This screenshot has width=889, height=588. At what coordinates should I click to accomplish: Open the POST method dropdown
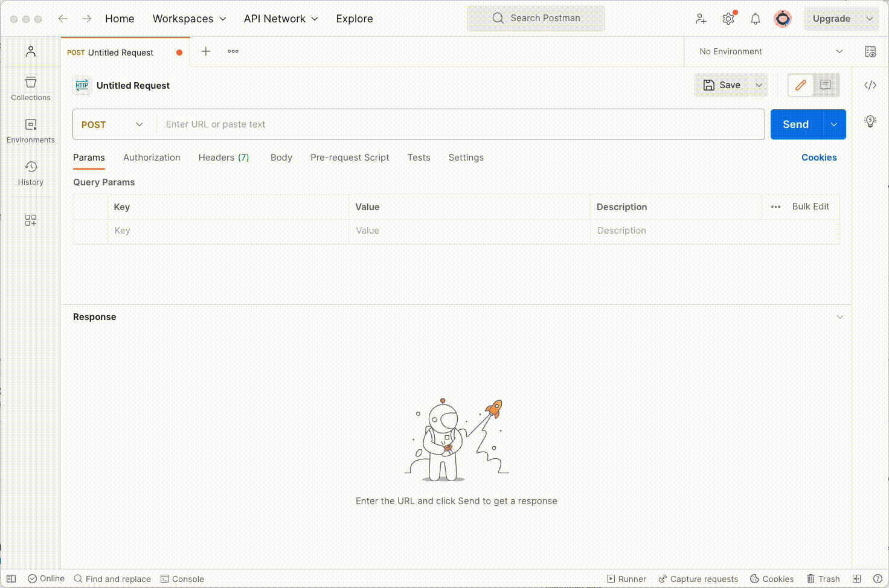pos(112,124)
